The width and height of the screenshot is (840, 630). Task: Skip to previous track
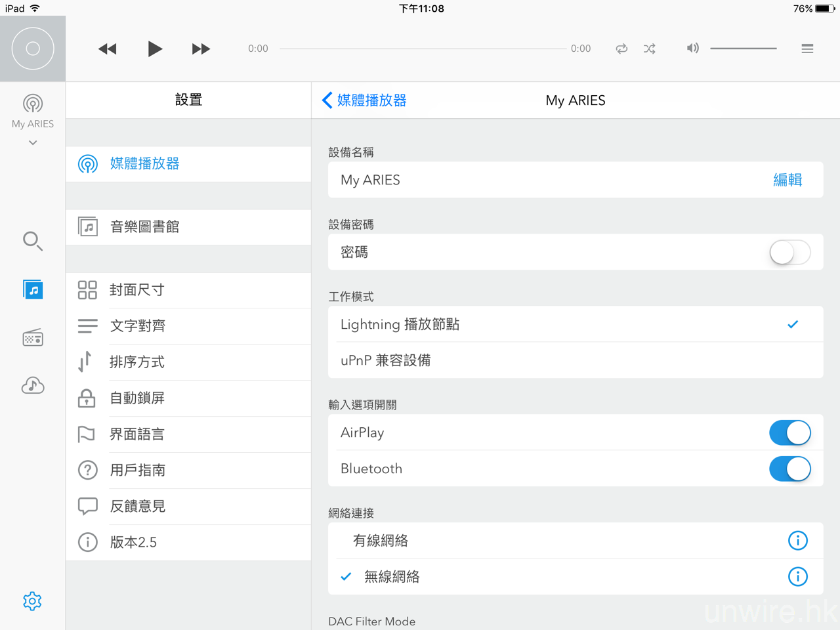tap(108, 49)
